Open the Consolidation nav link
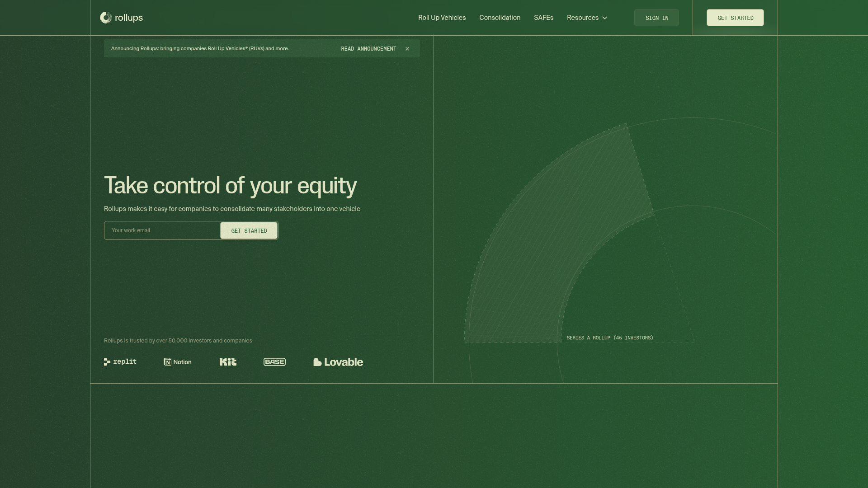 click(500, 18)
